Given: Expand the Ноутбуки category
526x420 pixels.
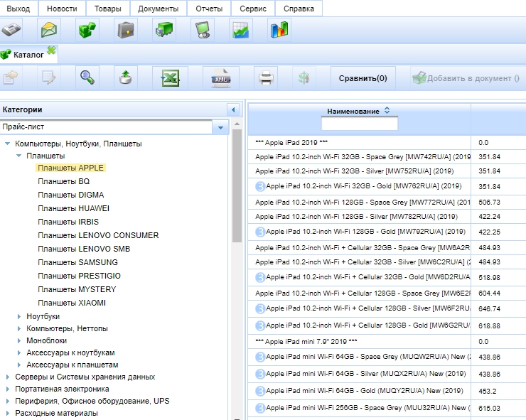Looking at the screenshot, I should pos(19,316).
